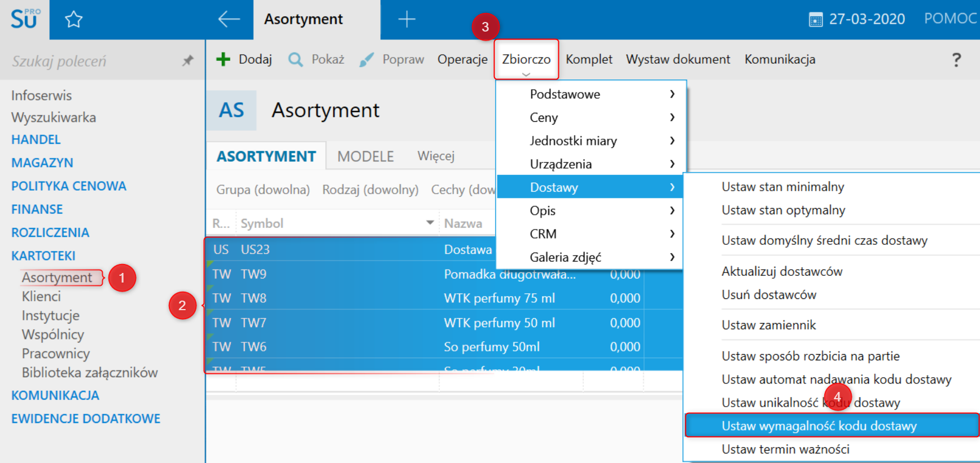The height and width of the screenshot is (463, 980).
Task: Expand the Symbol column dropdown arrow
Action: pyautogui.click(x=430, y=223)
